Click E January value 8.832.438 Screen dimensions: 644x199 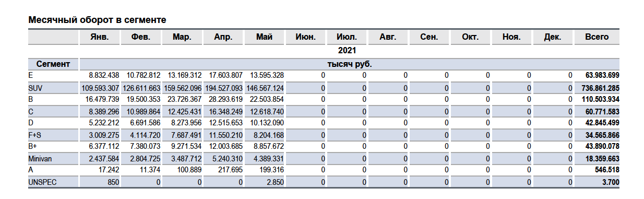[x=104, y=75]
